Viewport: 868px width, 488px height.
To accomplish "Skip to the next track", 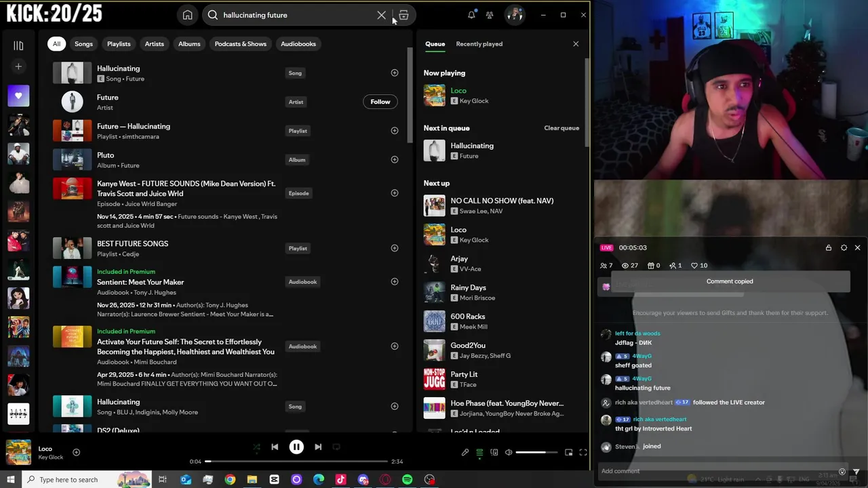I will (318, 447).
